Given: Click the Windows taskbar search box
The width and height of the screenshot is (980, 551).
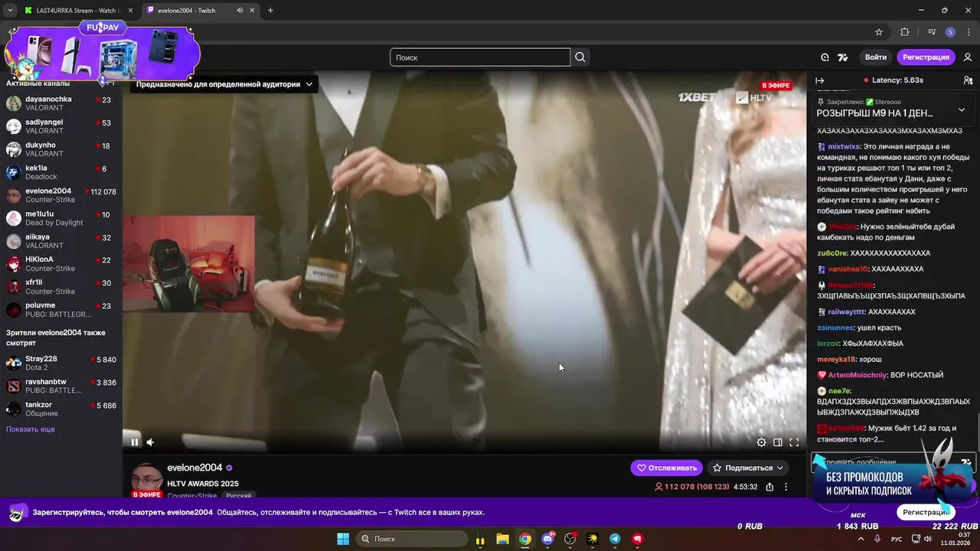Looking at the screenshot, I should [x=412, y=539].
